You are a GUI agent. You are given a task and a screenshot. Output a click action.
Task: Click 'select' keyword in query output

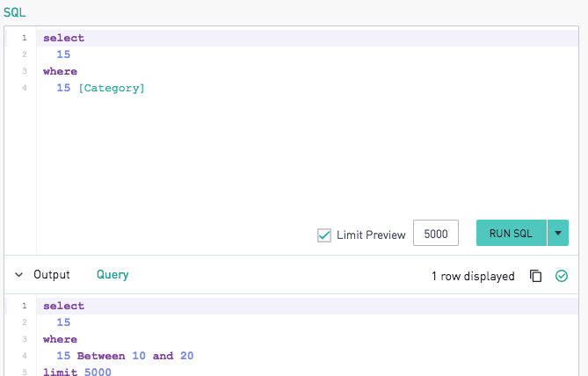pos(64,306)
